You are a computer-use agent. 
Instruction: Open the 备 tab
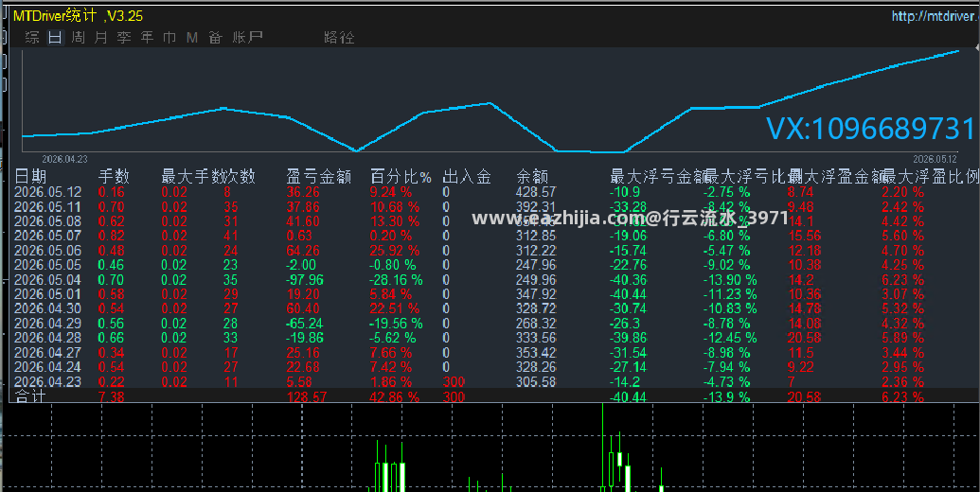[216, 38]
